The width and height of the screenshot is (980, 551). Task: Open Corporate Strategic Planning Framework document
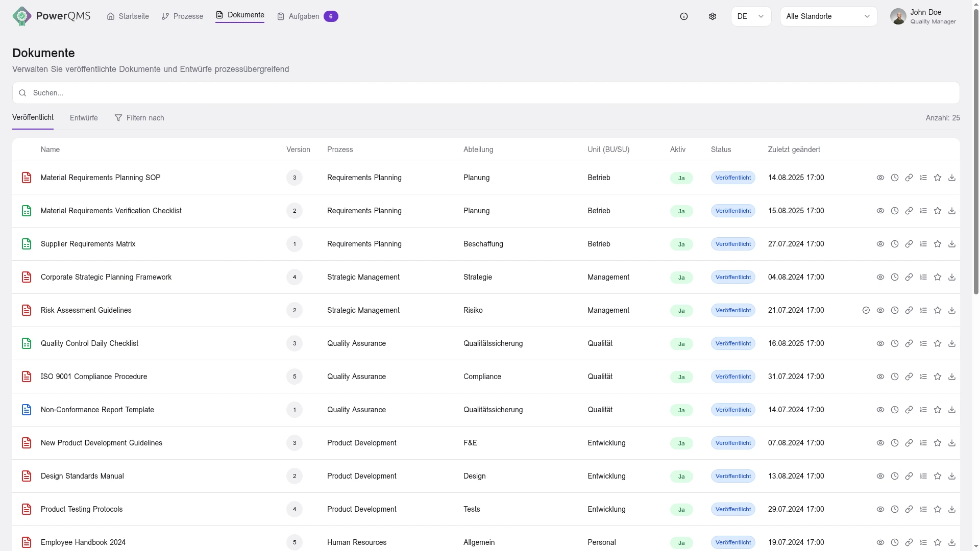tap(106, 277)
